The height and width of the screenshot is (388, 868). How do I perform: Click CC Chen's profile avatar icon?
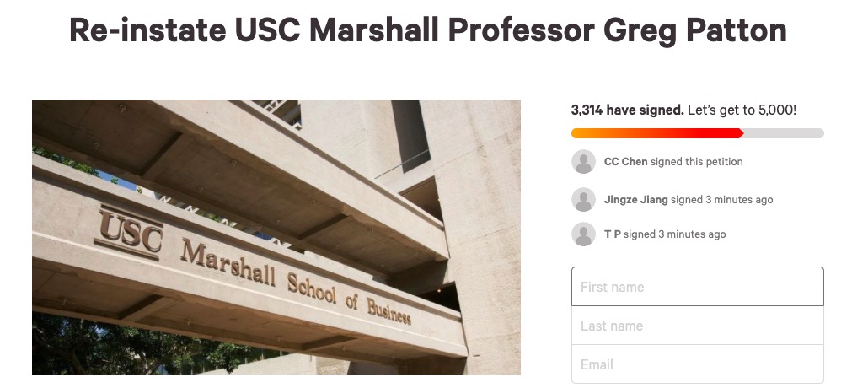[583, 162]
